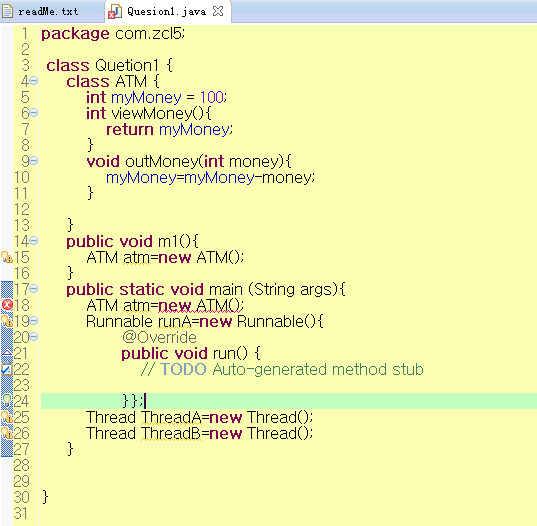The height and width of the screenshot is (526, 537).
Task: Click the warning icon beside line 26
Action: [7, 433]
